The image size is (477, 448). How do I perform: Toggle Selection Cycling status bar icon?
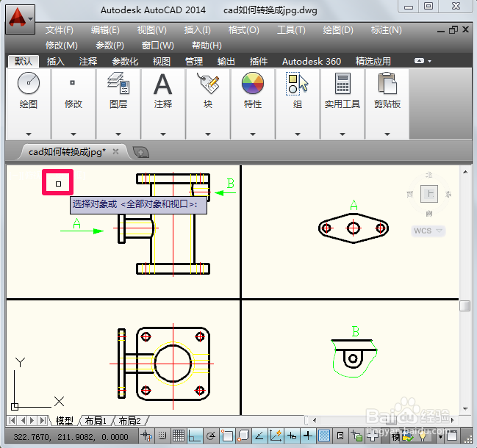356,436
